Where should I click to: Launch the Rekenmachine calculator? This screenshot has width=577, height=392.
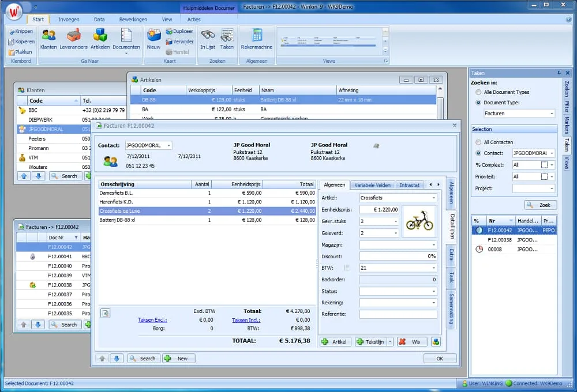click(x=257, y=39)
